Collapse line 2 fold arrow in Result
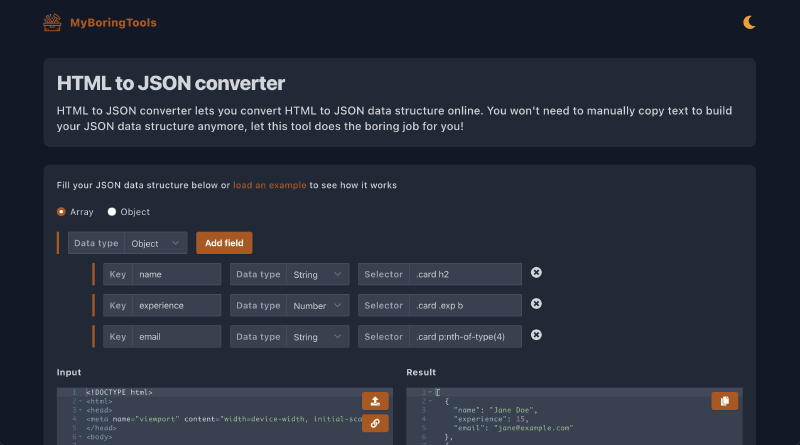This screenshot has height=445, width=800. (x=430, y=402)
